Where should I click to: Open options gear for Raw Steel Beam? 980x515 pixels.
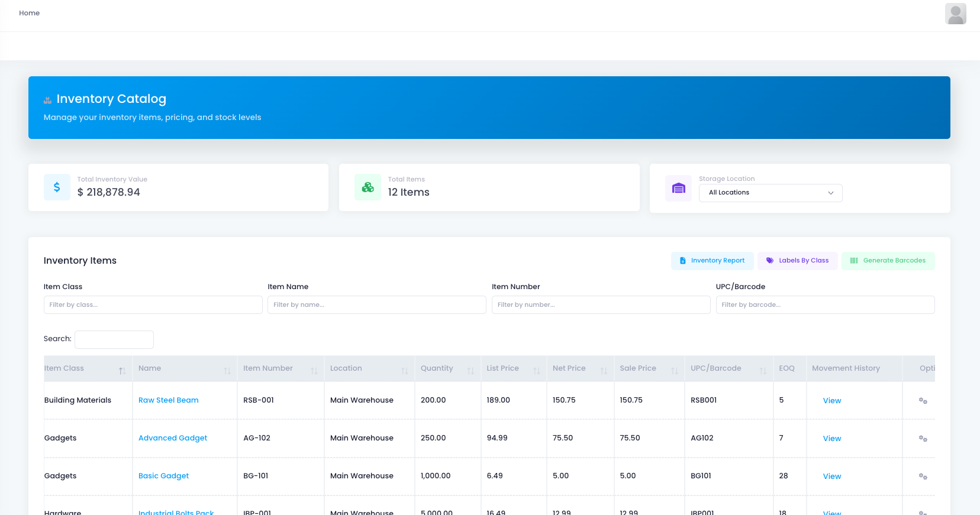pos(923,401)
